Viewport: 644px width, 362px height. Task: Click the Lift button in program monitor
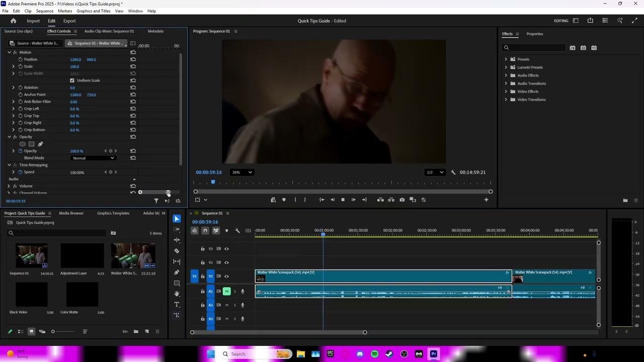380,200
